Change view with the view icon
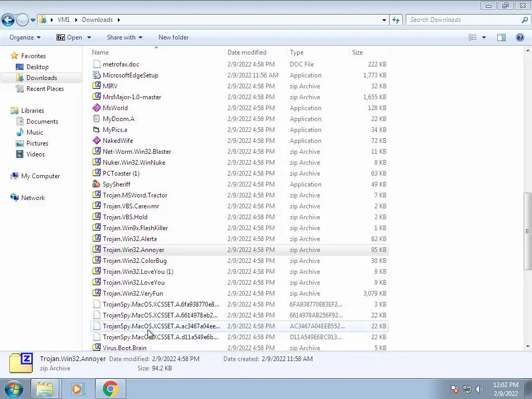This screenshot has height=399, width=532. pyautogui.click(x=472, y=37)
